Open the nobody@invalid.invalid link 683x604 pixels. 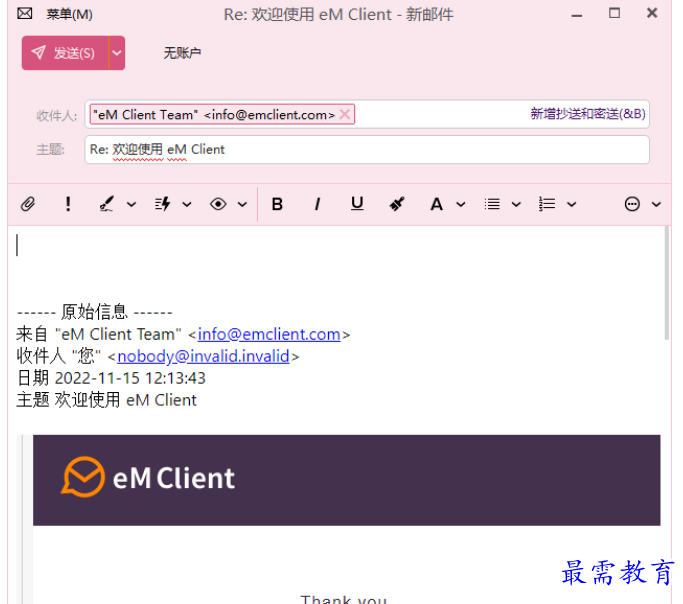pos(203,356)
